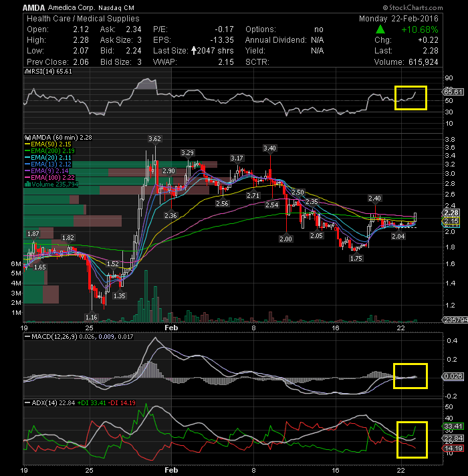Click the 1.65 price label

tap(39, 267)
